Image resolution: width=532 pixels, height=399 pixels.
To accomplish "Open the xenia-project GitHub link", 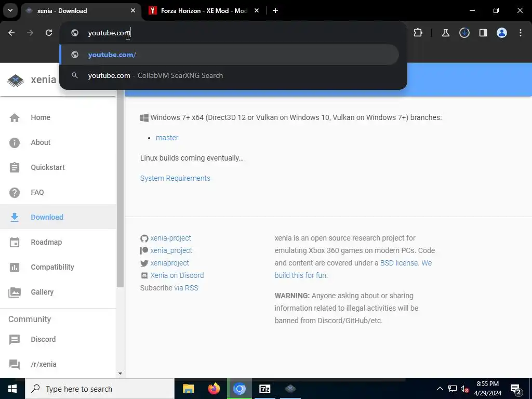I will pos(170,238).
